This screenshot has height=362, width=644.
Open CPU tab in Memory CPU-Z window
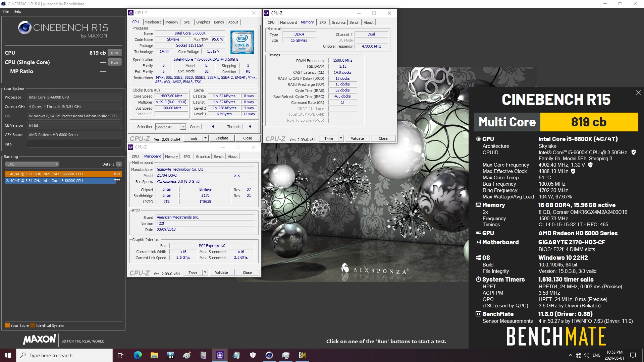coord(271,22)
